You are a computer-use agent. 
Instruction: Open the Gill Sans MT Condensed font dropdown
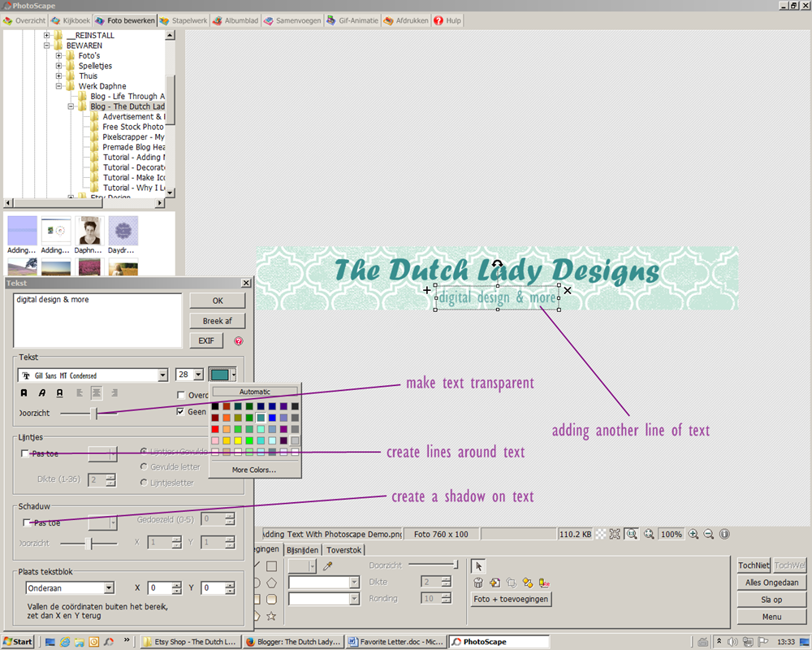click(x=163, y=375)
